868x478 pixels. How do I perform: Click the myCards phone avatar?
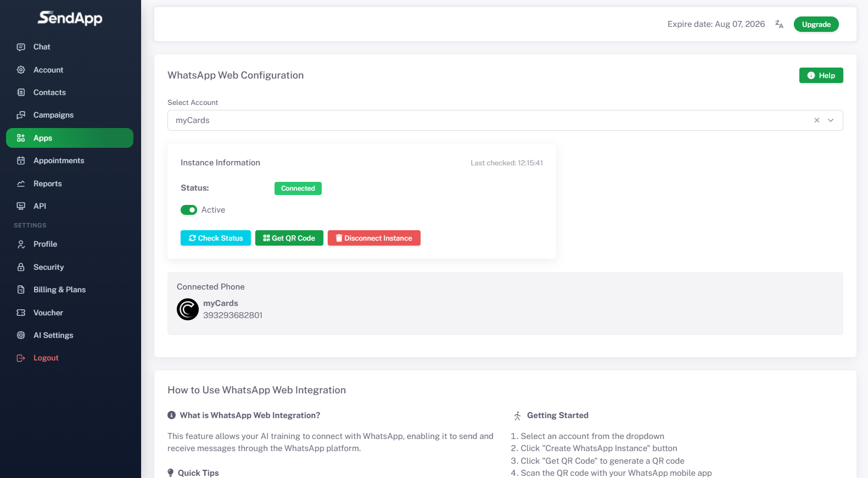188,309
